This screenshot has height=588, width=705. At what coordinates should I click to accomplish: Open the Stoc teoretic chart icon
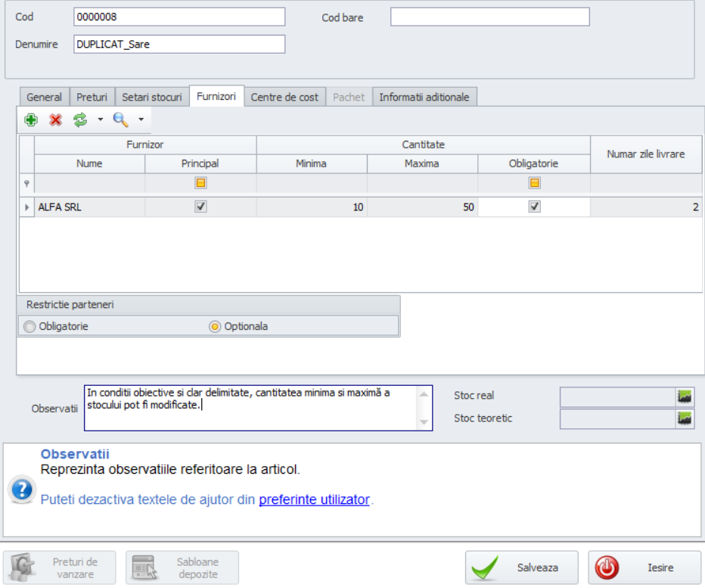pyautogui.click(x=685, y=419)
